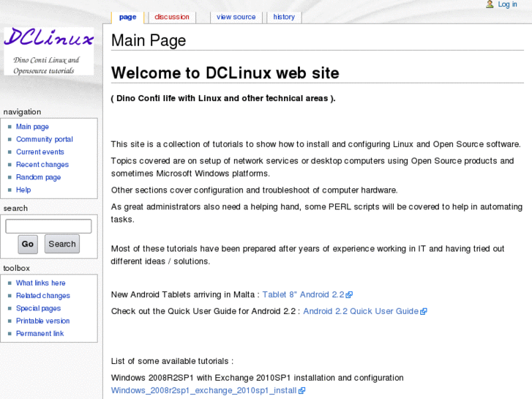Screen dimensions: 532x399
Task: Open the discussion tab
Action: pos(172,17)
